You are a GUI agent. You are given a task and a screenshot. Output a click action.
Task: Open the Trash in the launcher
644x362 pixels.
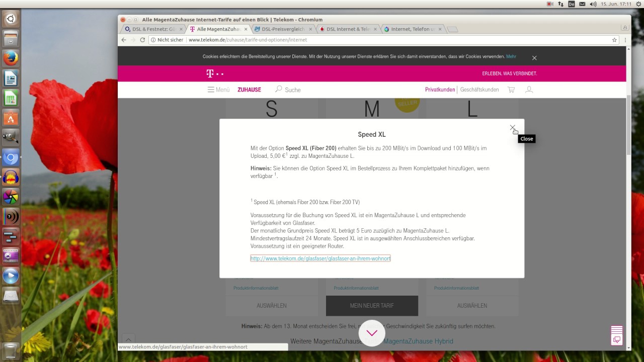[x=11, y=350]
